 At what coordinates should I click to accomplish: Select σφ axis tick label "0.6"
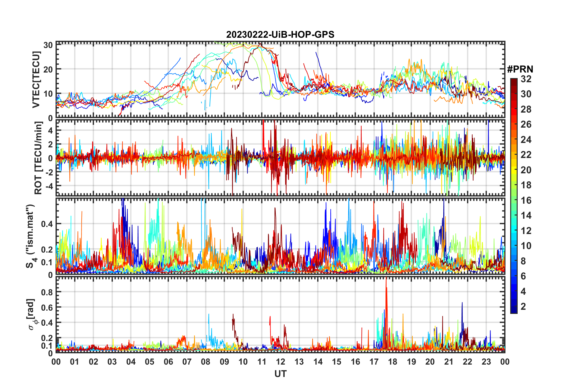(47, 307)
